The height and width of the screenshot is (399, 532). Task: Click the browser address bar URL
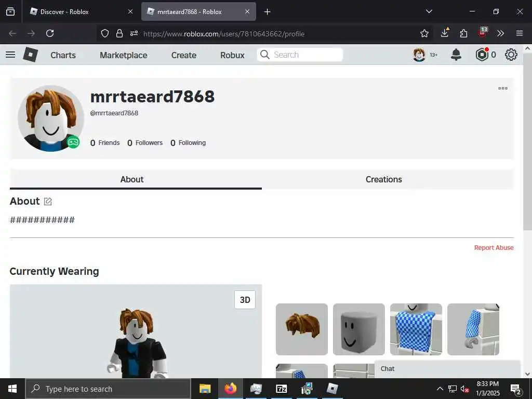pos(224,34)
